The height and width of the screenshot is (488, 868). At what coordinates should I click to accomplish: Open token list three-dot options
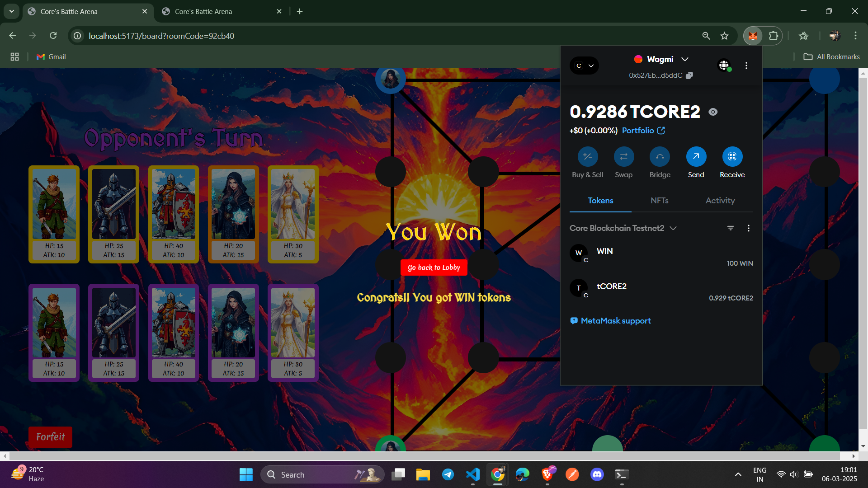click(749, 228)
